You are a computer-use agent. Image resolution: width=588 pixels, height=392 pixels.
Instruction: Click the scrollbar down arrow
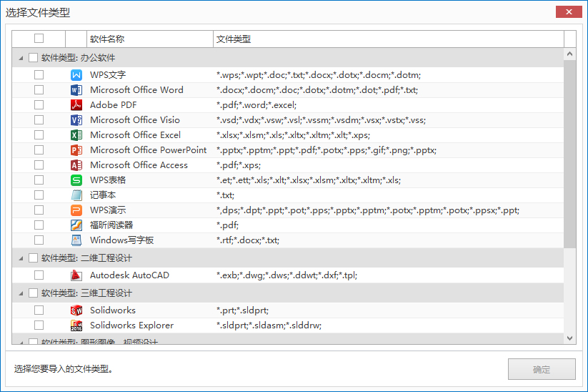(569, 338)
